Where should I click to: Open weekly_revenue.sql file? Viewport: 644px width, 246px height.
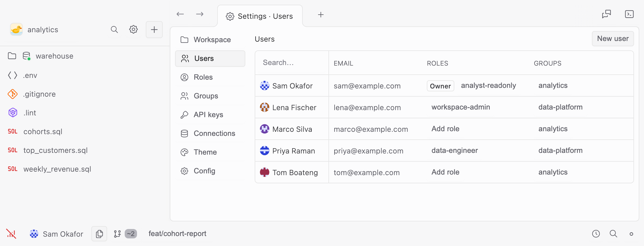(85, 169)
